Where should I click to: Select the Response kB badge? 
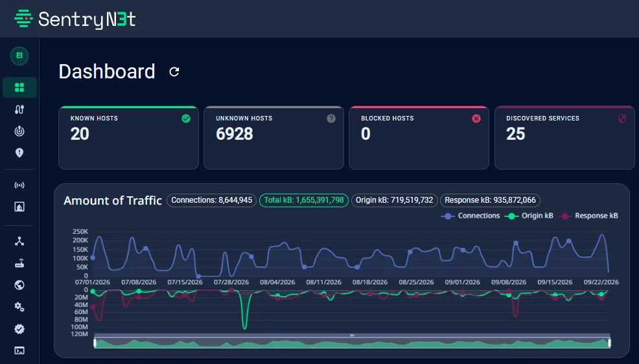490,200
